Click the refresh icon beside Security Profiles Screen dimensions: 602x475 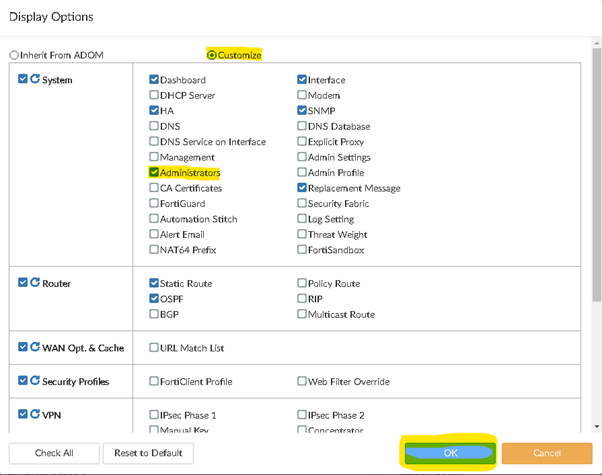[35, 381]
